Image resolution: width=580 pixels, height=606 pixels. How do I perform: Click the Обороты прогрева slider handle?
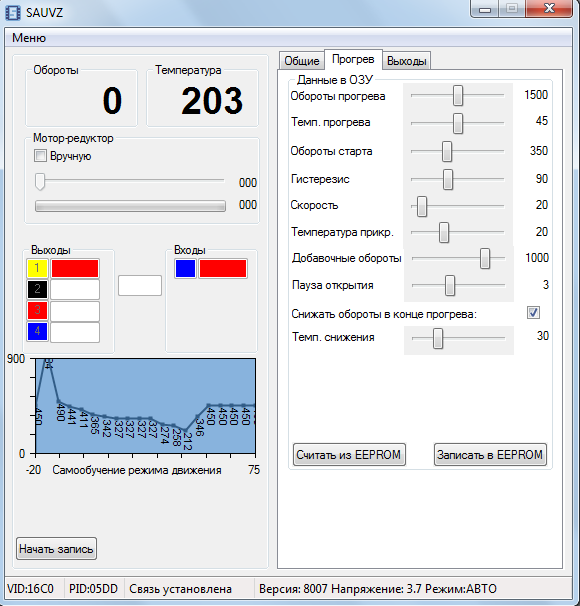pyautogui.click(x=458, y=95)
